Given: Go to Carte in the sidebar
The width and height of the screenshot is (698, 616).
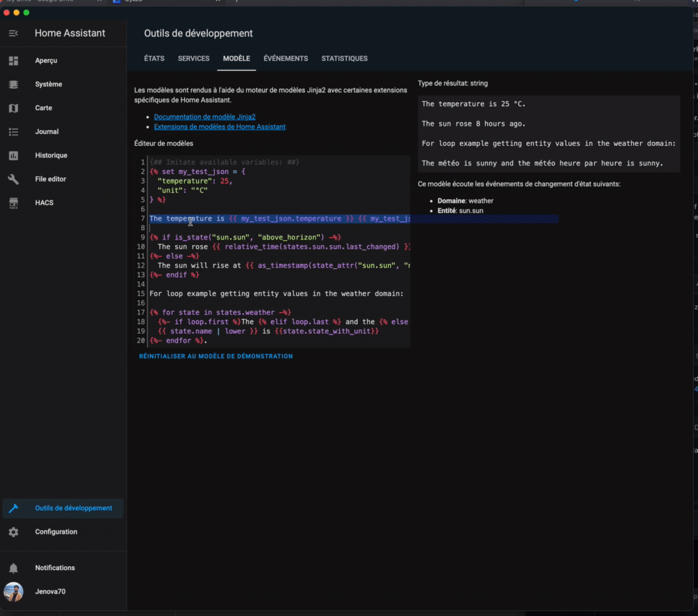Looking at the screenshot, I should [43, 108].
